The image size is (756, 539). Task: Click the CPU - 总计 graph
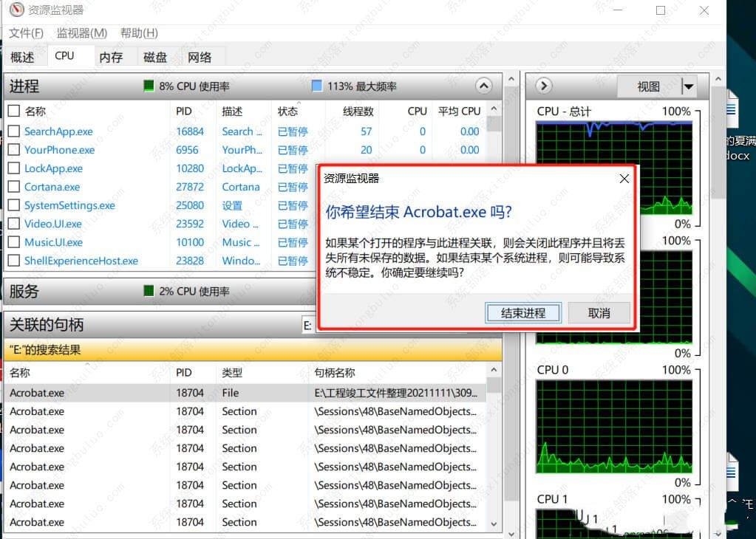(614, 168)
